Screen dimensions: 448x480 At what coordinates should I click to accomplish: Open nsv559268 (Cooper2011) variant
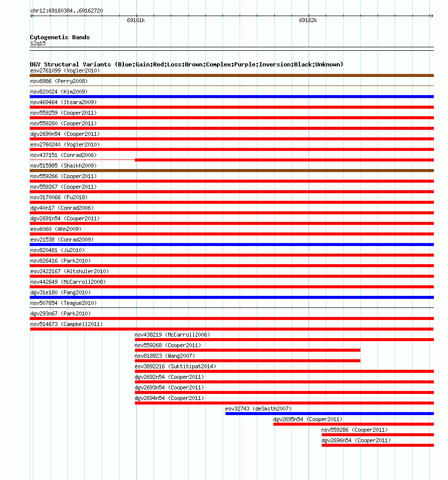[168, 345]
